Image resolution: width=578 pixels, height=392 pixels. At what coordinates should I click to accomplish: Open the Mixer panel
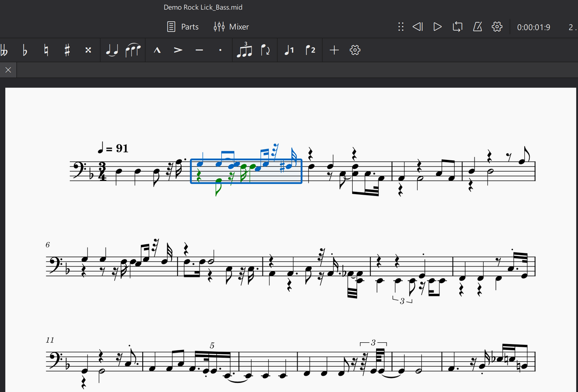click(231, 27)
